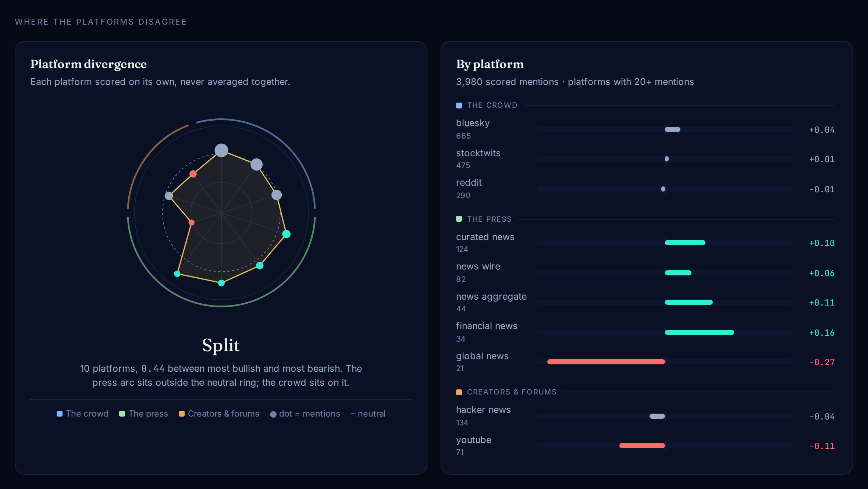
Task: Select the curated news label
Action: click(485, 237)
